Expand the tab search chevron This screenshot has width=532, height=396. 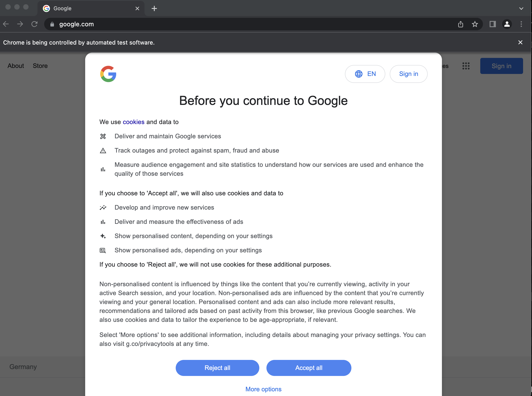click(521, 8)
